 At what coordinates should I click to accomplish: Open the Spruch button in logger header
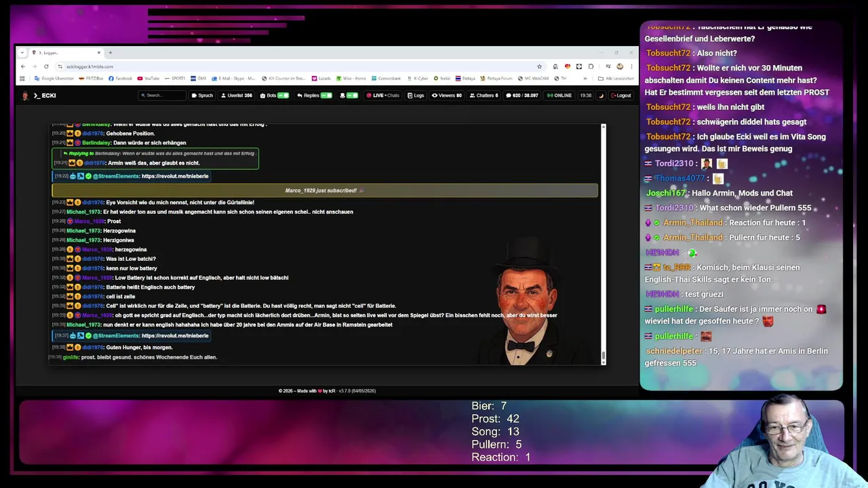point(202,96)
